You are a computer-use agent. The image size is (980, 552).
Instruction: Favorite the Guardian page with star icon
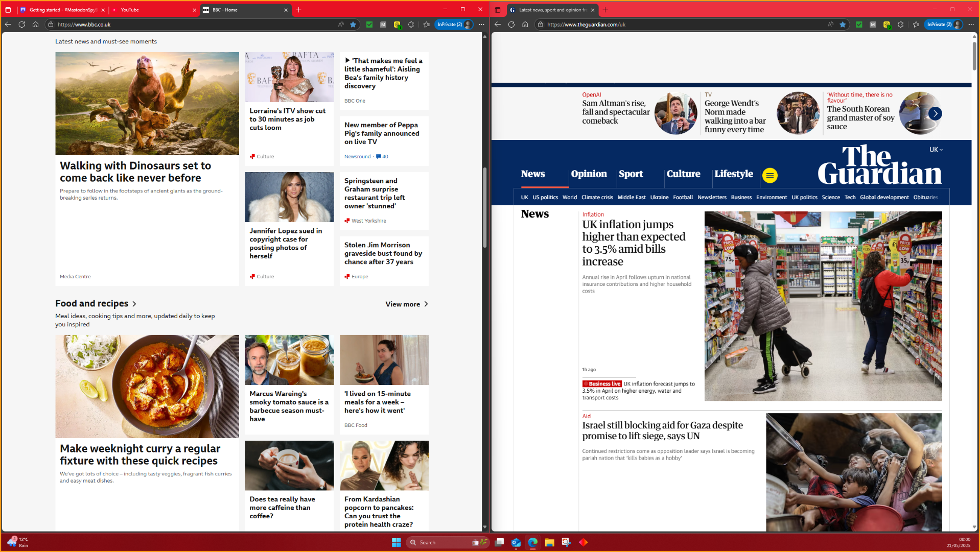[843, 25]
